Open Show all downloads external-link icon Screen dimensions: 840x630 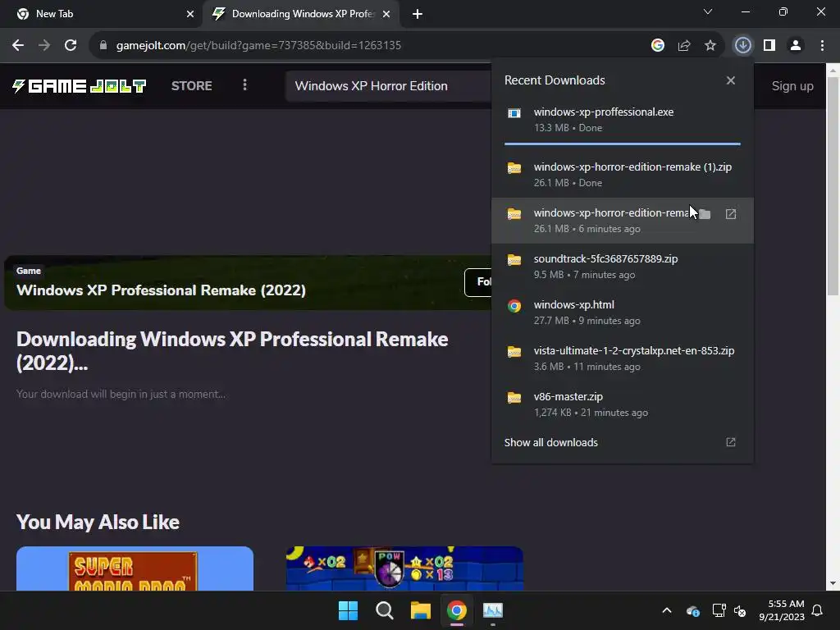tap(731, 442)
